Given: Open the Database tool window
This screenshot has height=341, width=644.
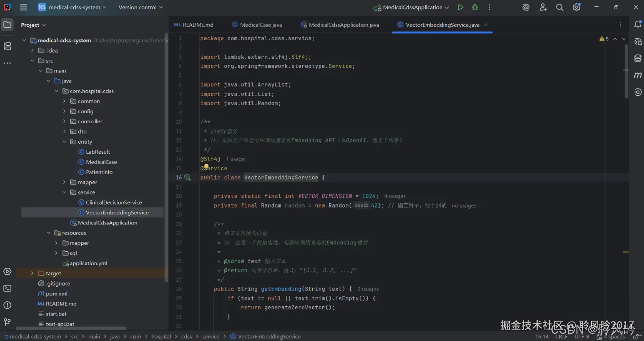Looking at the screenshot, I should point(638,58).
